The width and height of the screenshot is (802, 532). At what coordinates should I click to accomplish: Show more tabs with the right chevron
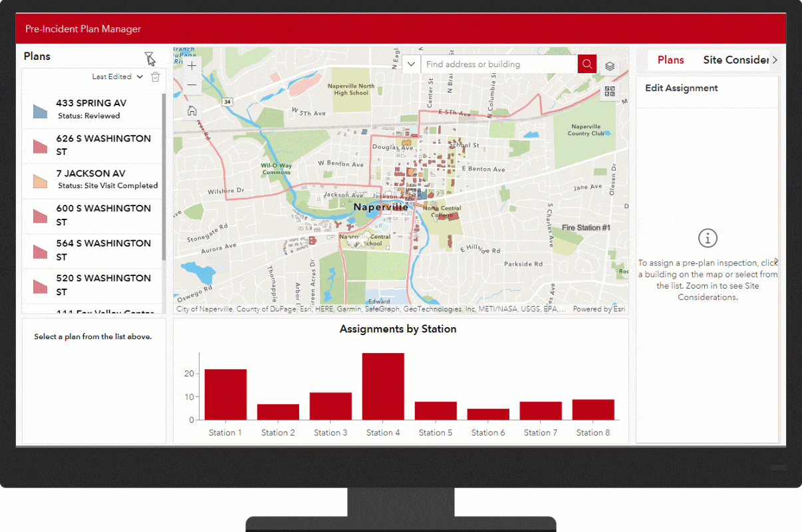(x=775, y=60)
